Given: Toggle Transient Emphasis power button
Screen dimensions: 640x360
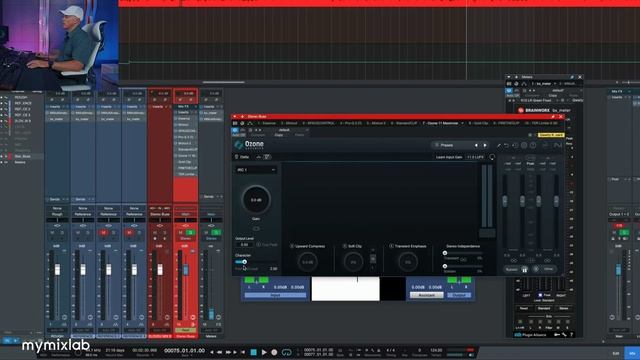Looking at the screenshot, I should pyautogui.click(x=391, y=246).
